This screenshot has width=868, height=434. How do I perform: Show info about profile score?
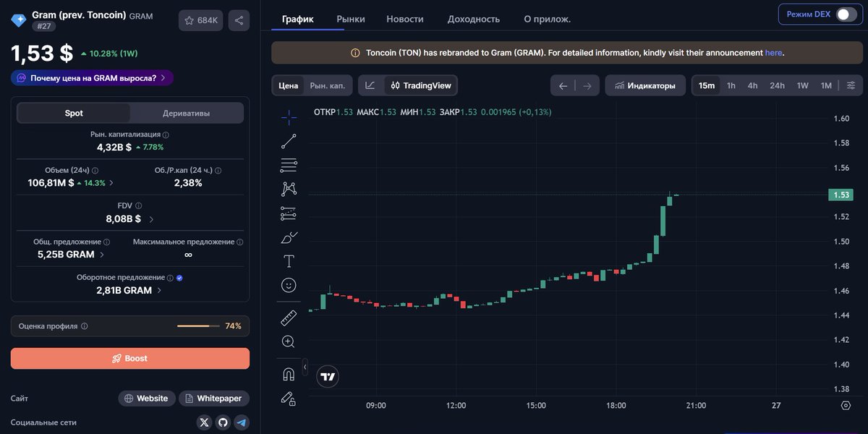click(x=84, y=326)
